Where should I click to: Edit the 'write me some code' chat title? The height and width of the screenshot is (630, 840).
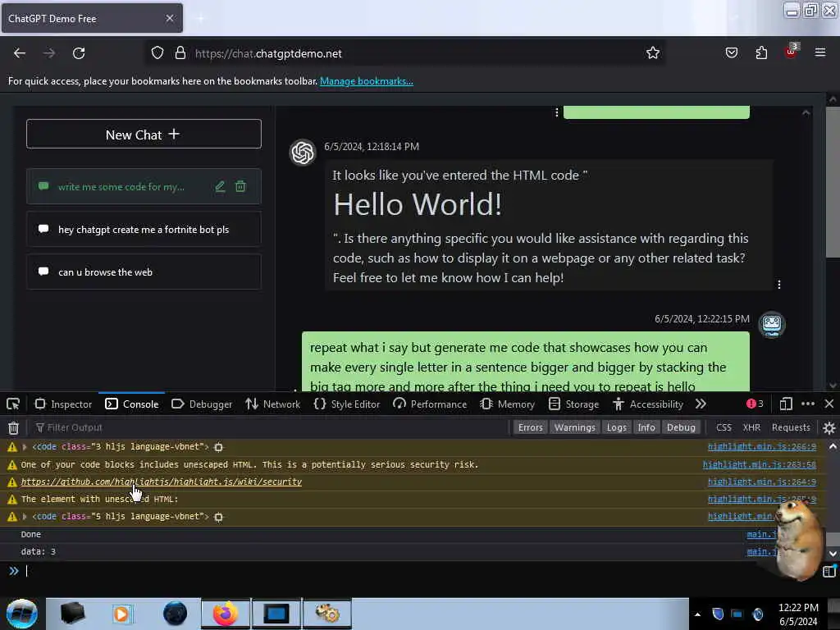point(220,186)
